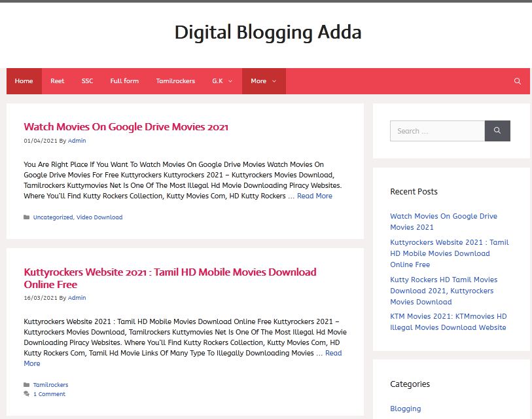Click the Recent Posts heading
The image size is (532, 419).
(x=414, y=192)
